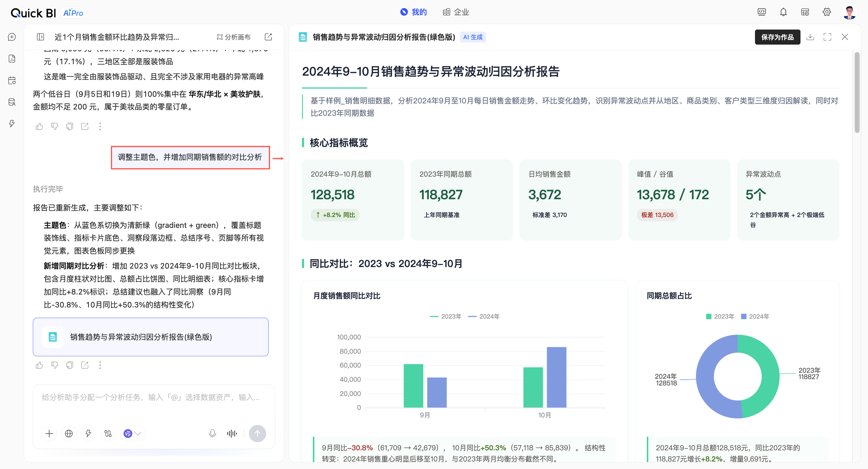Screen dimensions: 868x469
Task: Click the 异常波动点 value 5个
Action: coord(756,194)
